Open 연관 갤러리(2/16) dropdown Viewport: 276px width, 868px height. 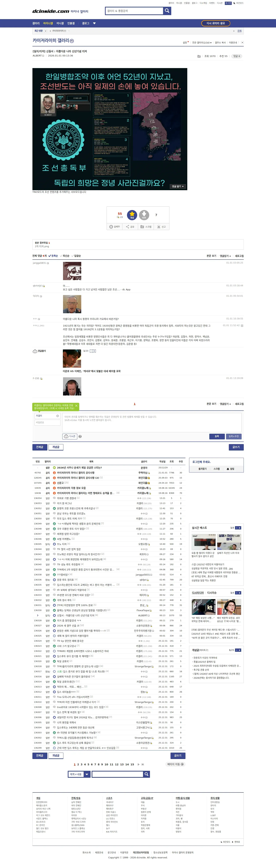coord(202,43)
